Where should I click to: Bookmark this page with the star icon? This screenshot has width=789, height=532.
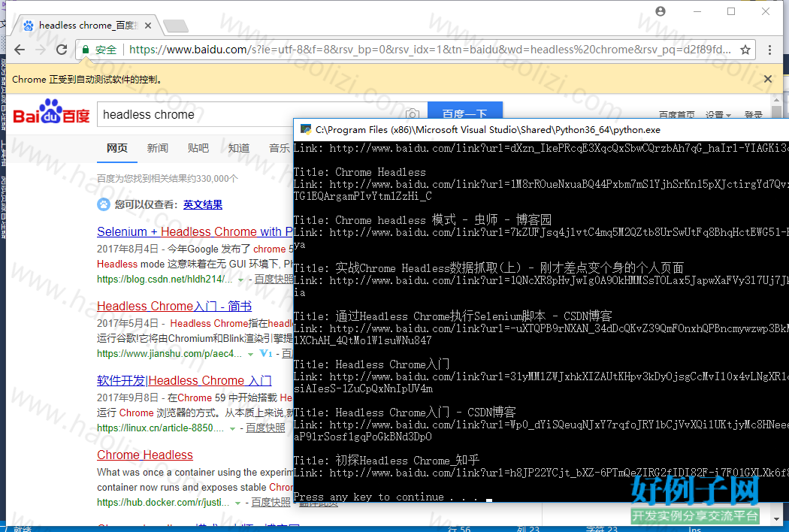(x=745, y=50)
